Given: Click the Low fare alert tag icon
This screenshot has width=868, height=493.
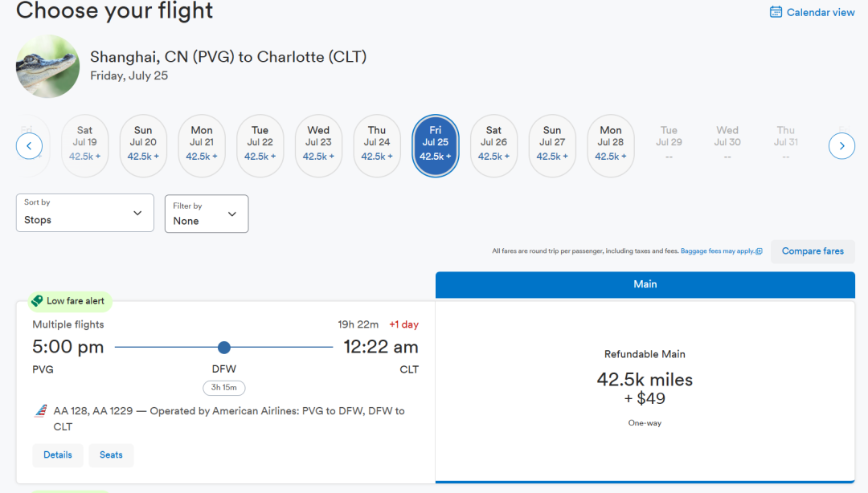Looking at the screenshot, I should [37, 301].
